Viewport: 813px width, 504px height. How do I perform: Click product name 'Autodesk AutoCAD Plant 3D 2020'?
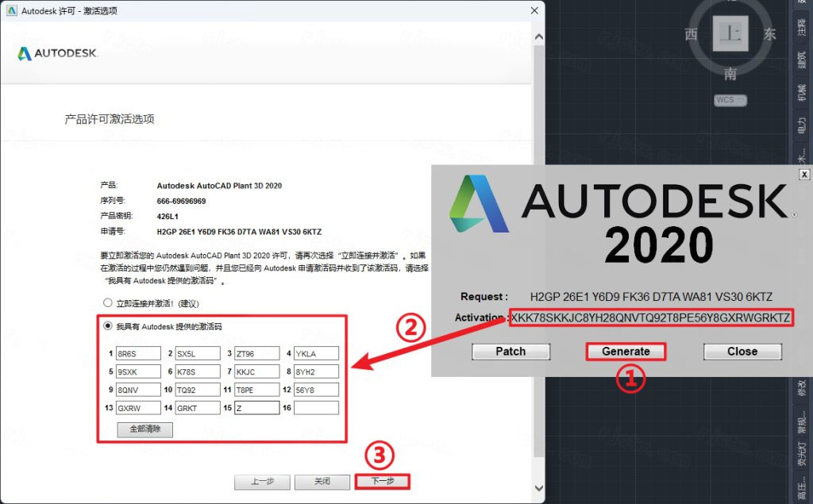click(219, 186)
